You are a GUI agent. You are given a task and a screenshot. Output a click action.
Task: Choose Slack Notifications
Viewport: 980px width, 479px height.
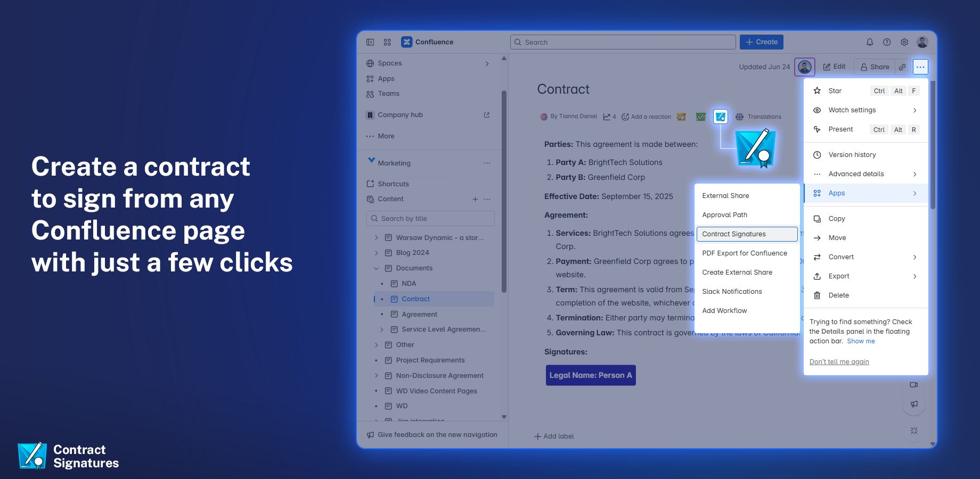[x=747, y=292]
